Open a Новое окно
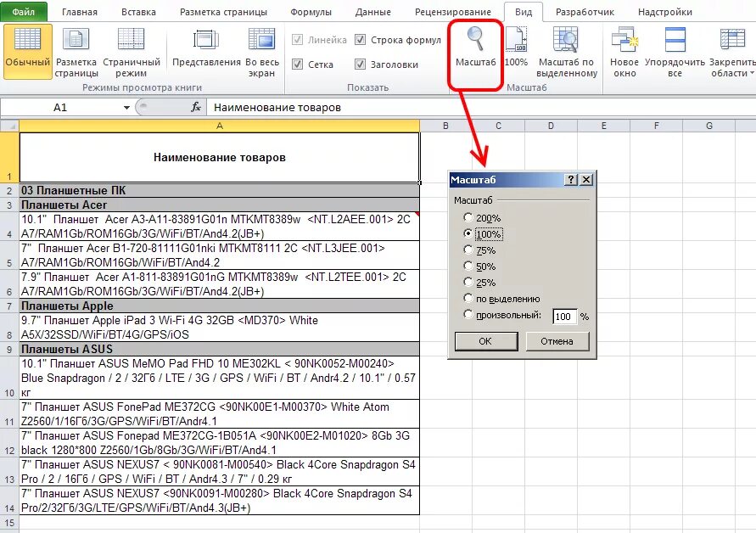 pos(624,52)
